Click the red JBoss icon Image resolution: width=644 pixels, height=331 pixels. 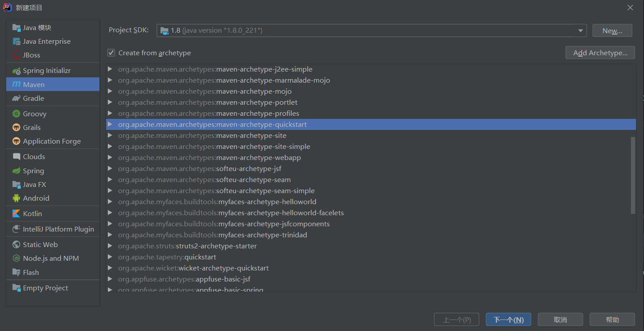pos(16,55)
